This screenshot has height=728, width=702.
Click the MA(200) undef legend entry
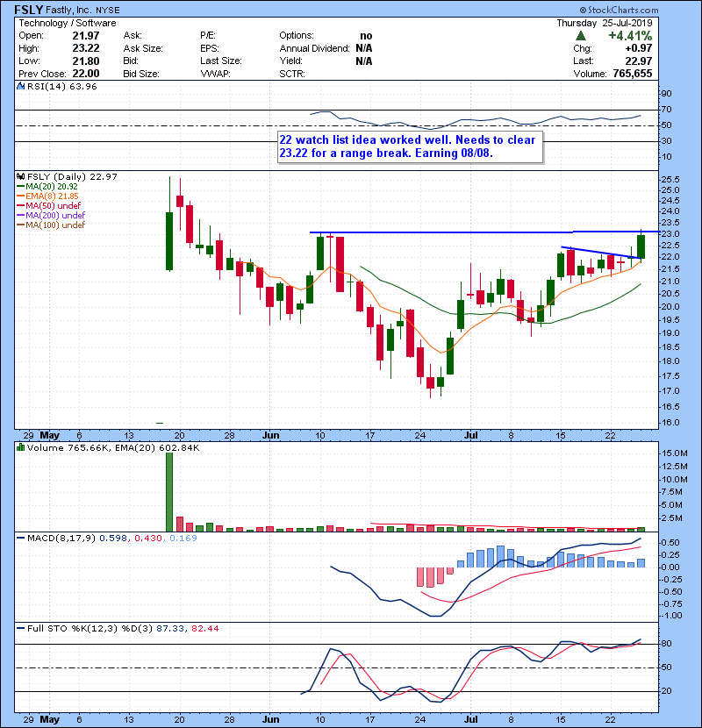pyautogui.click(x=51, y=216)
